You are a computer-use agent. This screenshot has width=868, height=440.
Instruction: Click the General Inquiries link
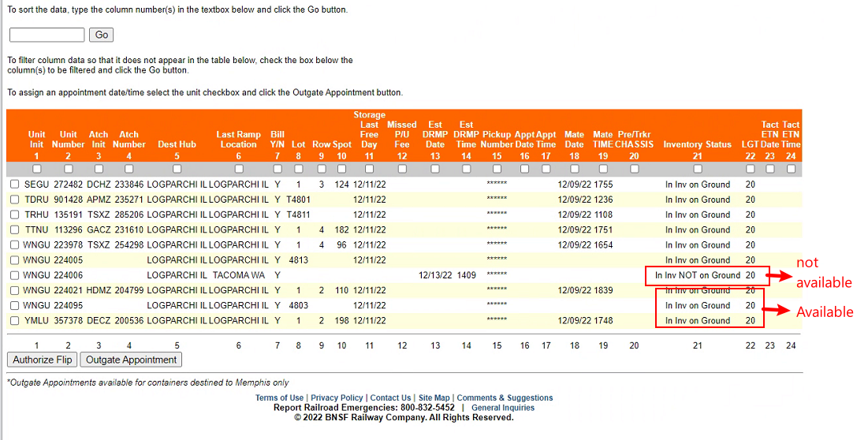[503, 408]
